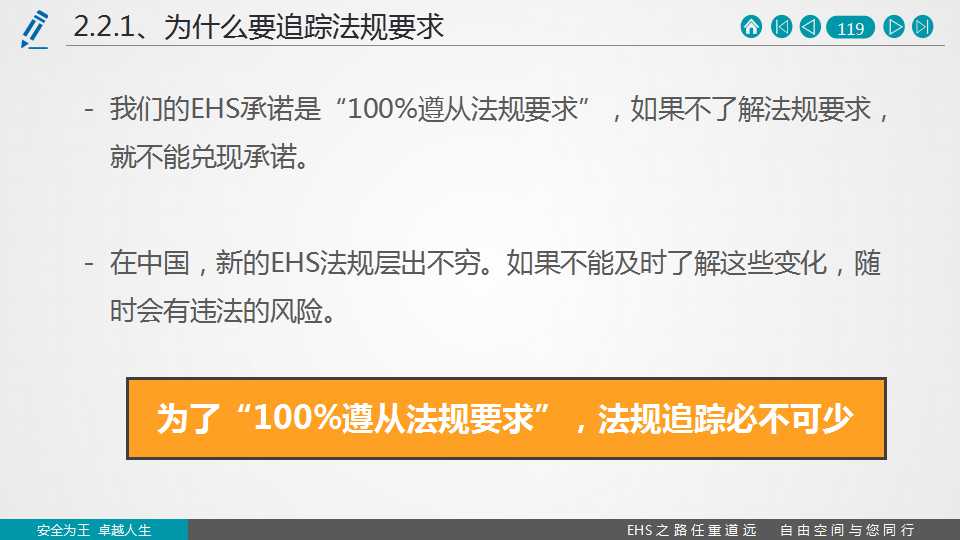Advance to the next slide

pyautogui.click(x=894, y=27)
